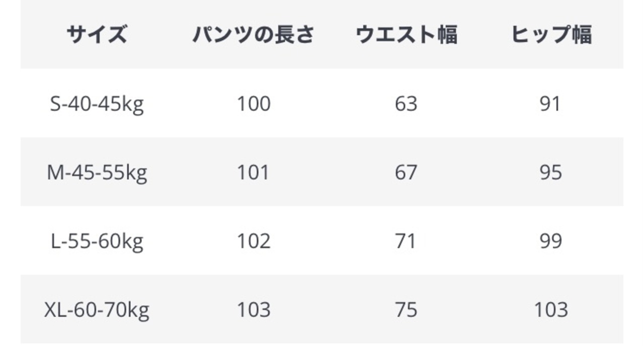Select pants length 100 for size S
The width and height of the screenshot is (644, 346).
254,104
